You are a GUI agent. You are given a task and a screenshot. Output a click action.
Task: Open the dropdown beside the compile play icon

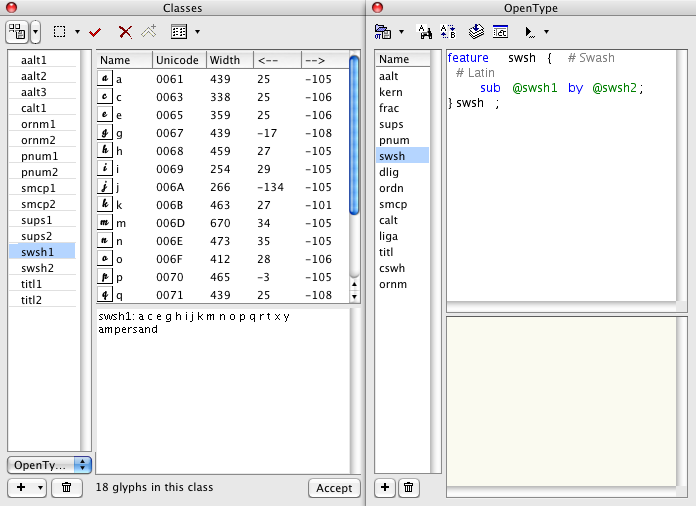pos(546,32)
